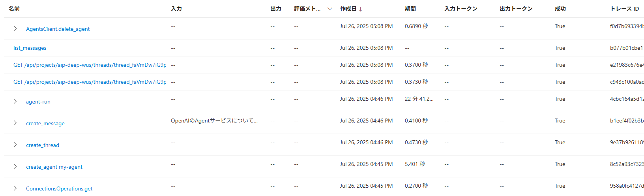Expand the agent-run trace row
The width and height of the screenshot is (644, 196).
(15, 101)
